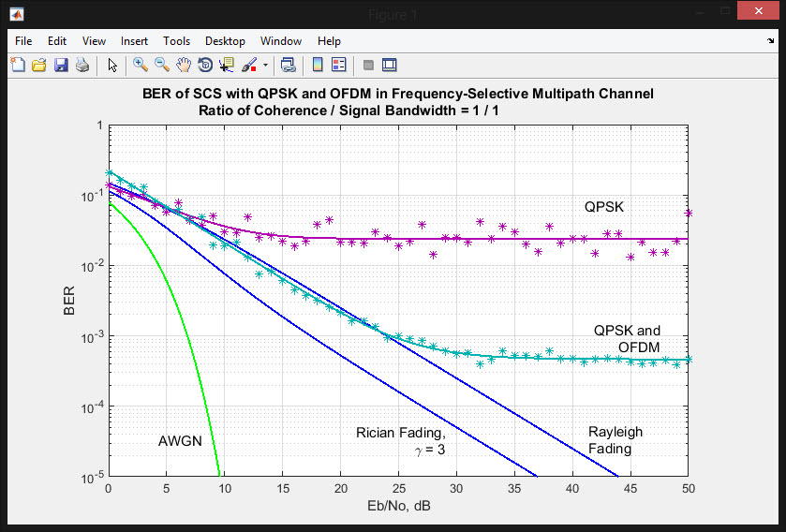Select the Rotate 3D tool

[205, 65]
